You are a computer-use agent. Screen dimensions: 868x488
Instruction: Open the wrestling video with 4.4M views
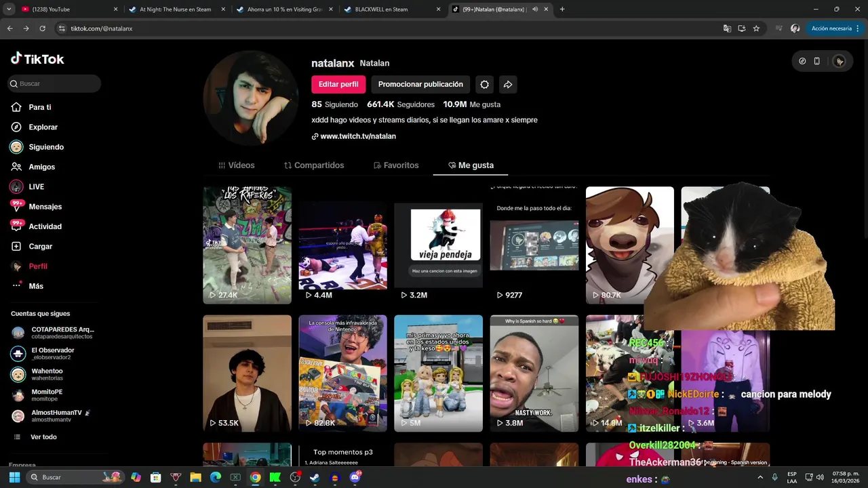pyautogui.click(x=342, y=245)
